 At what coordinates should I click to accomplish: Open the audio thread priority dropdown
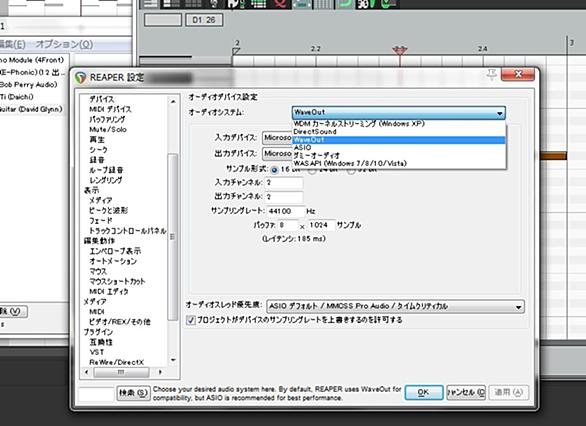395,306
